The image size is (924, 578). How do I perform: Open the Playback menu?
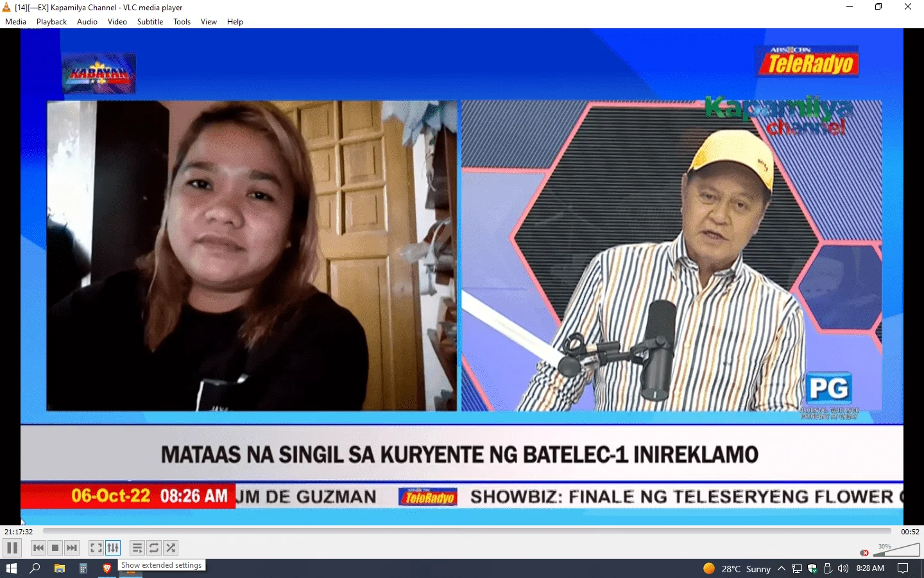click(x=51, y=22)
